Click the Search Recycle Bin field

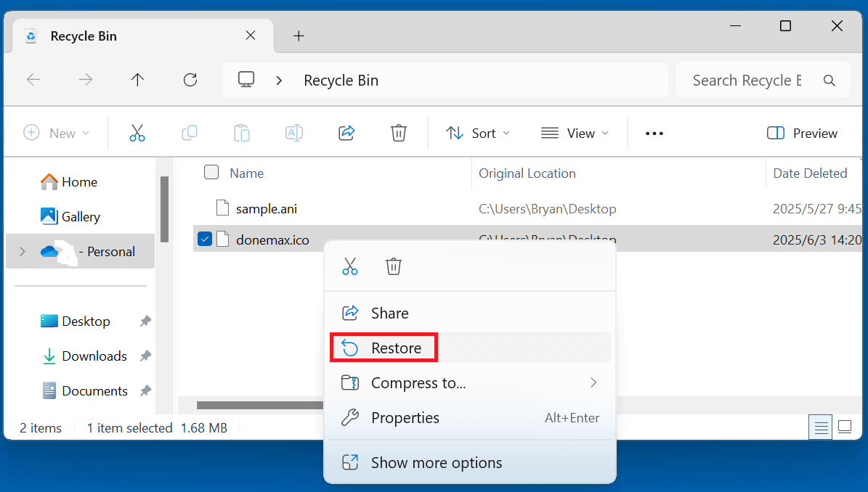pyautogui.click(x=747, y=81)
